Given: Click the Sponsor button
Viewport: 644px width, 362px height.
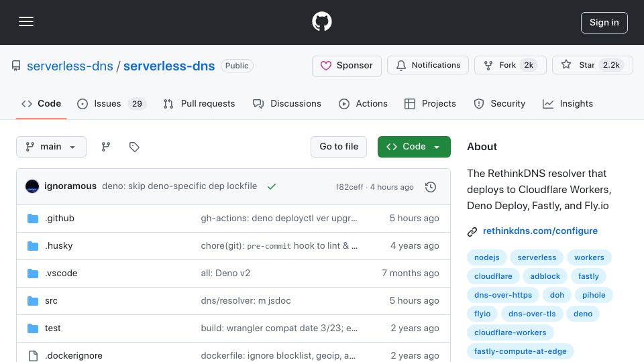Looking at the screenshot, I should tap(347, 66).
